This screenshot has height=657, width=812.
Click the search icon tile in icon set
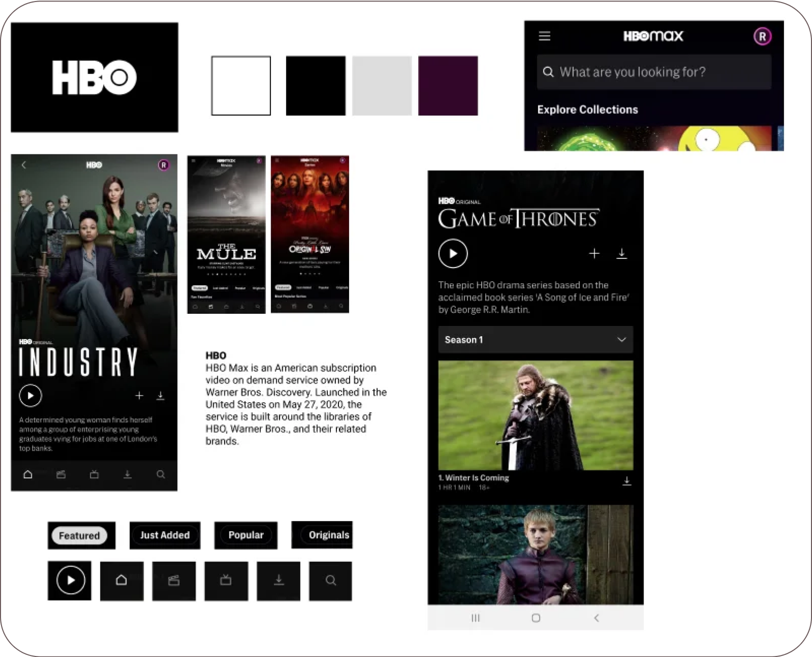tap(330, 581)
